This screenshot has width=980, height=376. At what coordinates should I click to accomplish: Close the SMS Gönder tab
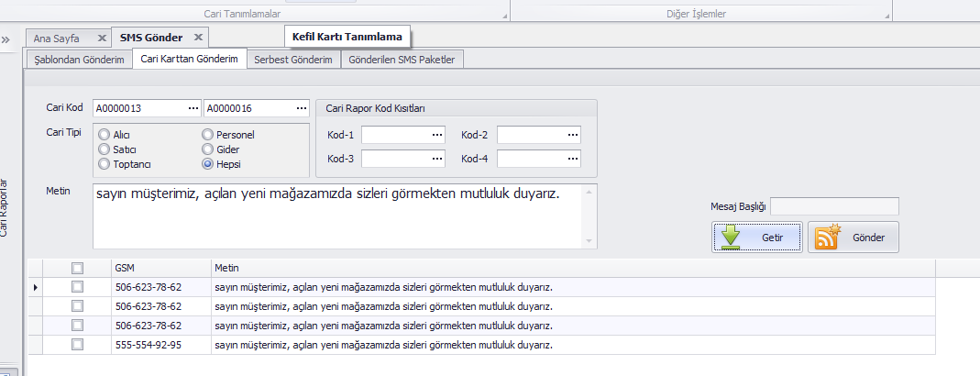pos(196,38)
